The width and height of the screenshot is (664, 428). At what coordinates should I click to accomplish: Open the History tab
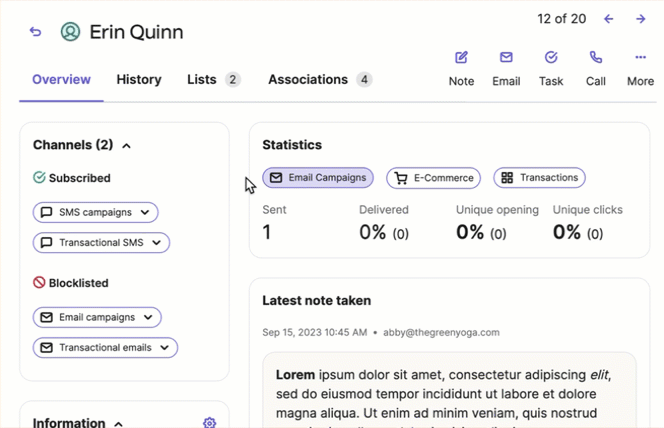[139, 80]
